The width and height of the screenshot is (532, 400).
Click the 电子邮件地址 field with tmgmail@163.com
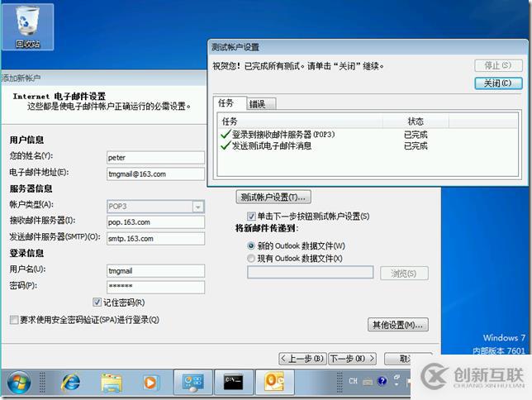[156, 174]
